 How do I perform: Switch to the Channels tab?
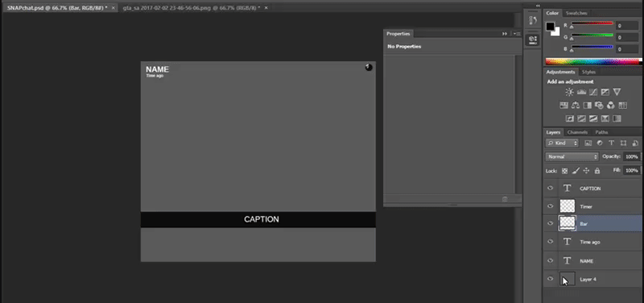pyautogui.click(x=577, y=132)
